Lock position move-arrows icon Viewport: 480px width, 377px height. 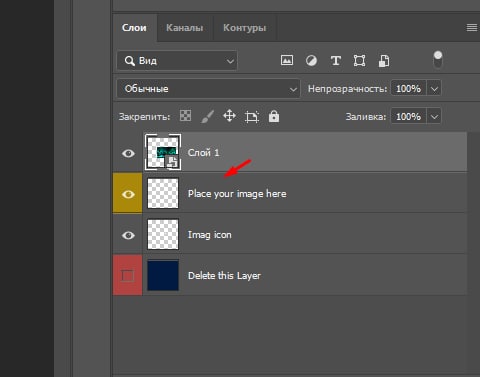tap(229, 116)
